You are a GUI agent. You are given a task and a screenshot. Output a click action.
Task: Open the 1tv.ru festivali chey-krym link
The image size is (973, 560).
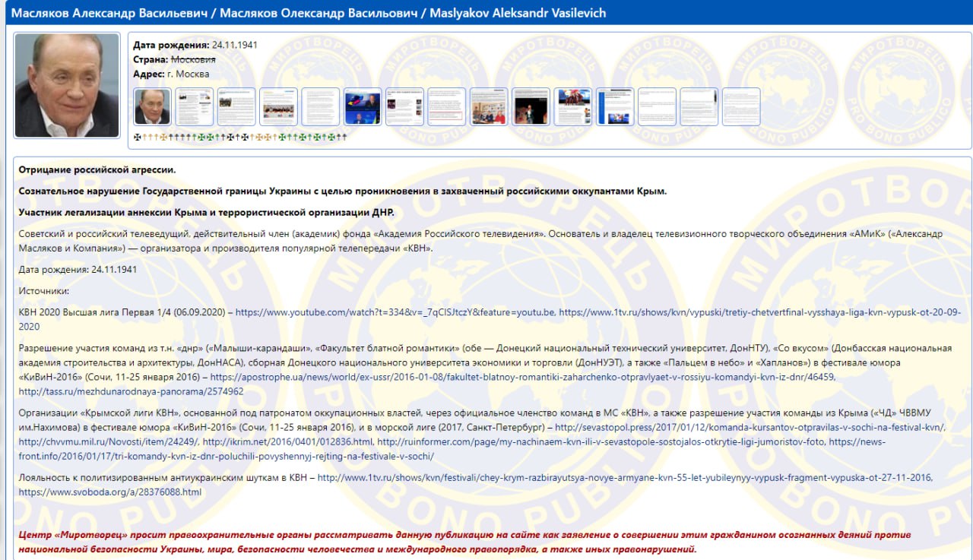click(x=625, y=478)
